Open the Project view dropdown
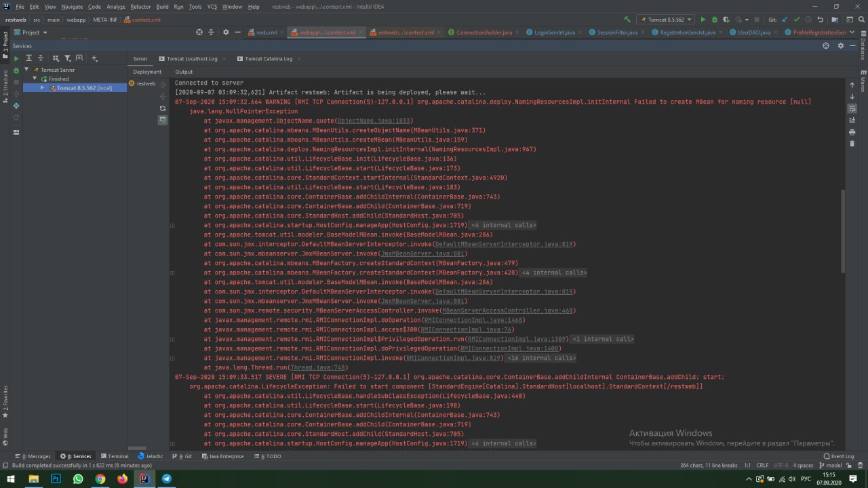The image size is (868, 488). tap(31, 32)
